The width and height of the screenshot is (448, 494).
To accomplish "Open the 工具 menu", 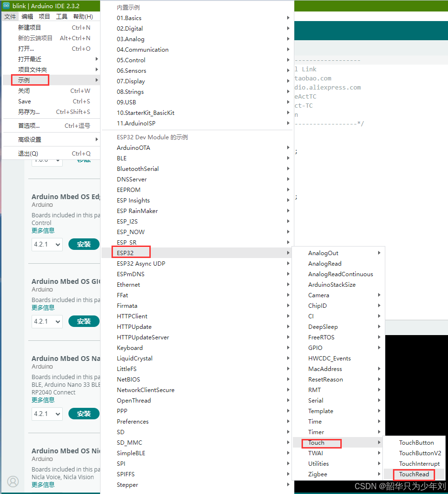I will pyautogui.click(x=61, y=17).
